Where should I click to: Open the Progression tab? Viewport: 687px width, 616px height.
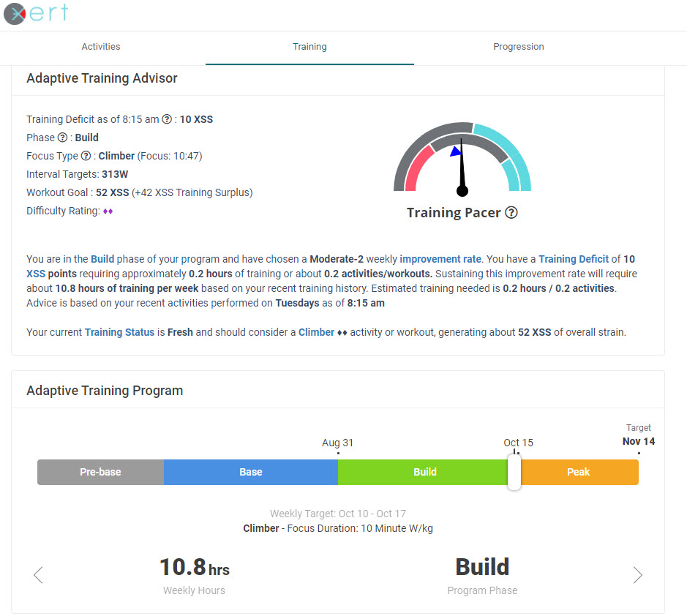[x=519, y=46]
